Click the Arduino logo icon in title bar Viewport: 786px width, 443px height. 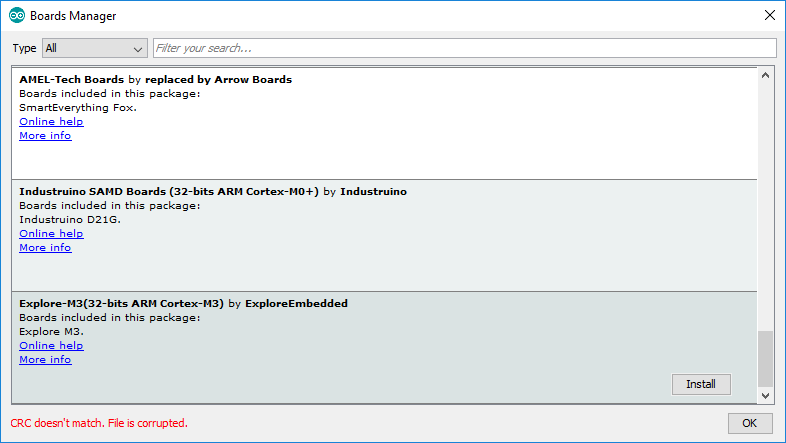(17, 16)
